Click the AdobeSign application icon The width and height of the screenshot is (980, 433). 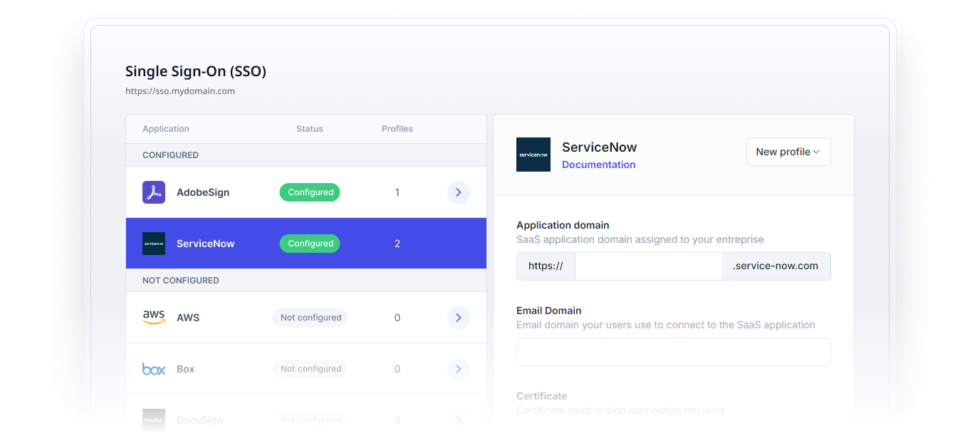click(x=153, y=192)
